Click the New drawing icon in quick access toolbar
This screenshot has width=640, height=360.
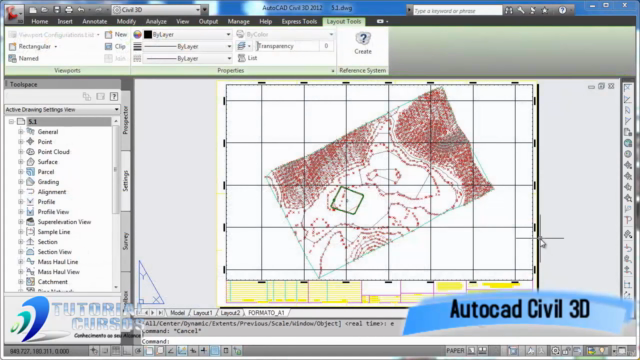33,9
